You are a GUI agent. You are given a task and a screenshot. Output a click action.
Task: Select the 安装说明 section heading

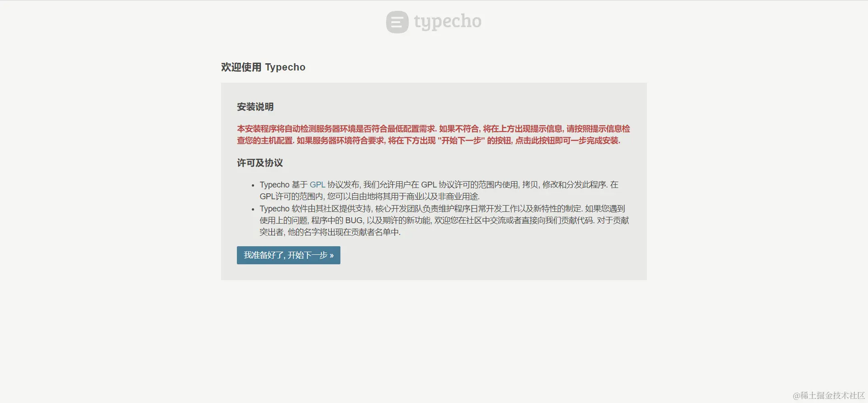pyautogui.click(x=255, y=107)
